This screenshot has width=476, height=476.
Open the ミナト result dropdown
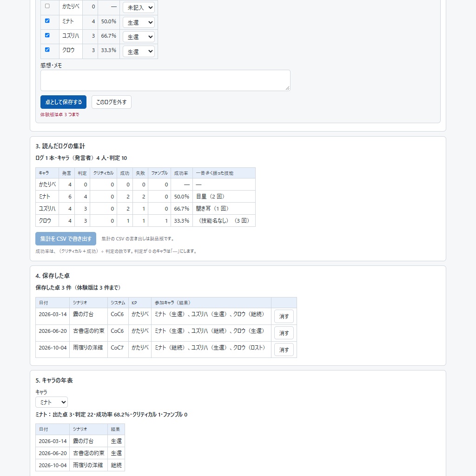click(139, 22)
